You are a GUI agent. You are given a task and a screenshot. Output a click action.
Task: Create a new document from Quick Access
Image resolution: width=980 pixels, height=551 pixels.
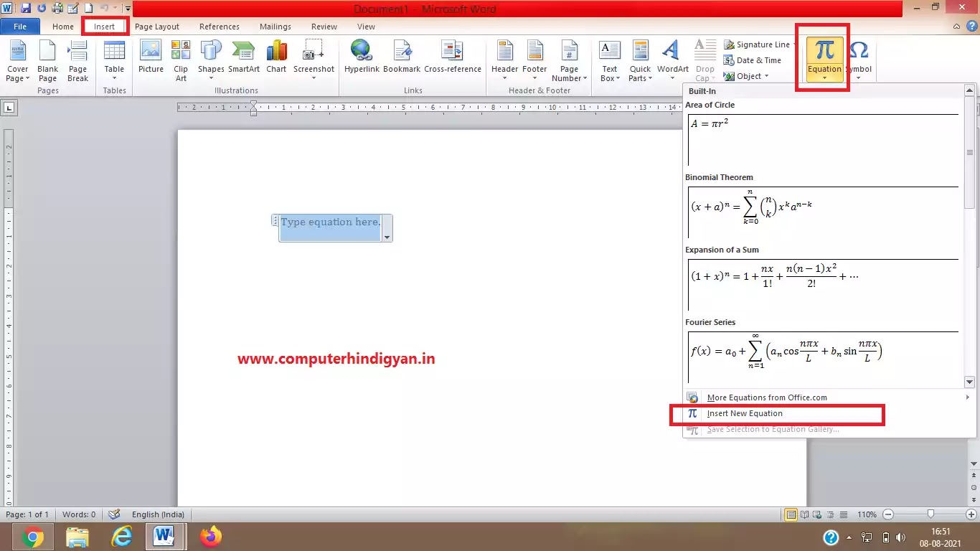88,9
